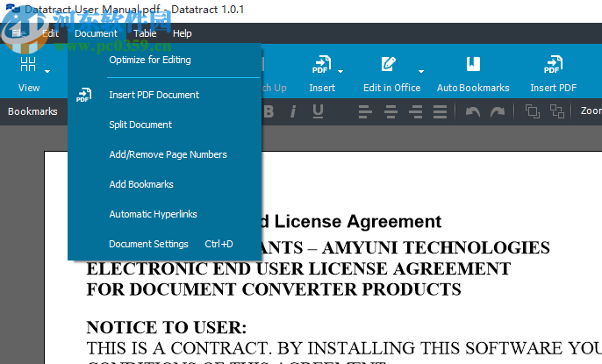Click the Edit in Office icon
This screenshot has height=364, width=602.
(389, 64)
